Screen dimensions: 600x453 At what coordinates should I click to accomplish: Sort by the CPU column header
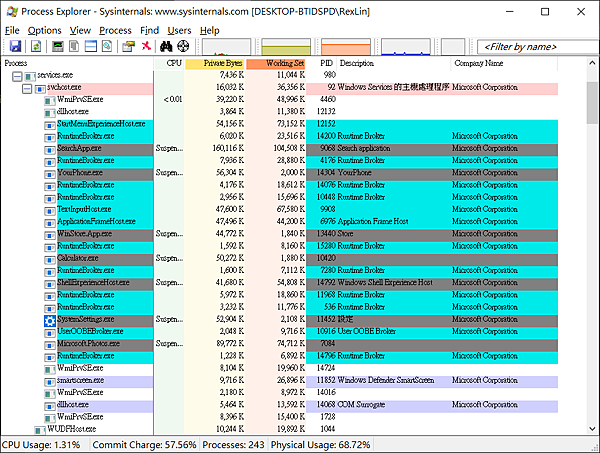(169, 64)
